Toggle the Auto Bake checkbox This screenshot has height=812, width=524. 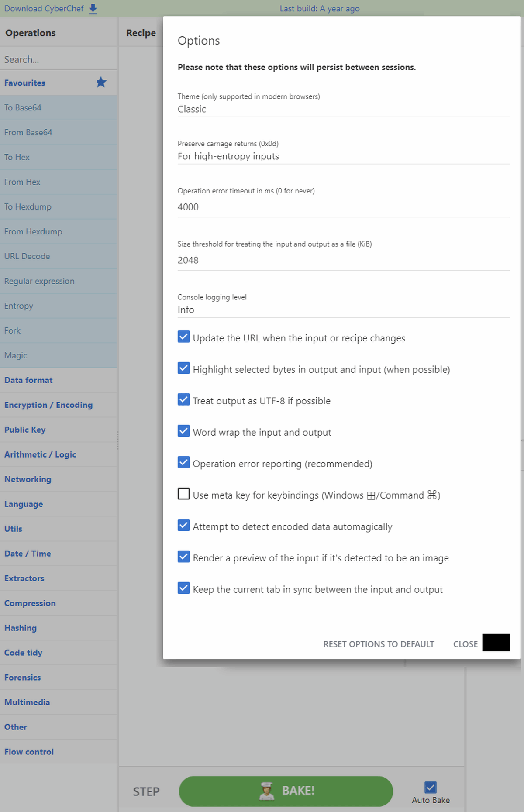(x=431, y=787)
